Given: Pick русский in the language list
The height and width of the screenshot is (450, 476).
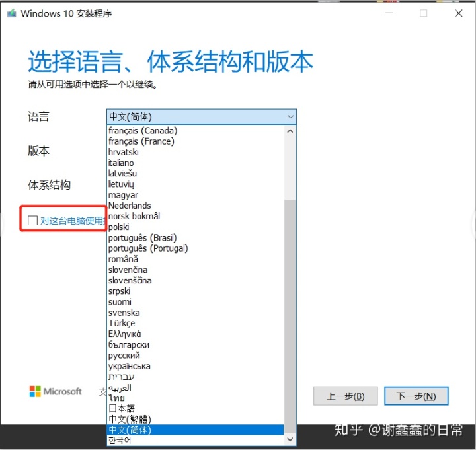Looking at the screenshot, I should point(196,356).
